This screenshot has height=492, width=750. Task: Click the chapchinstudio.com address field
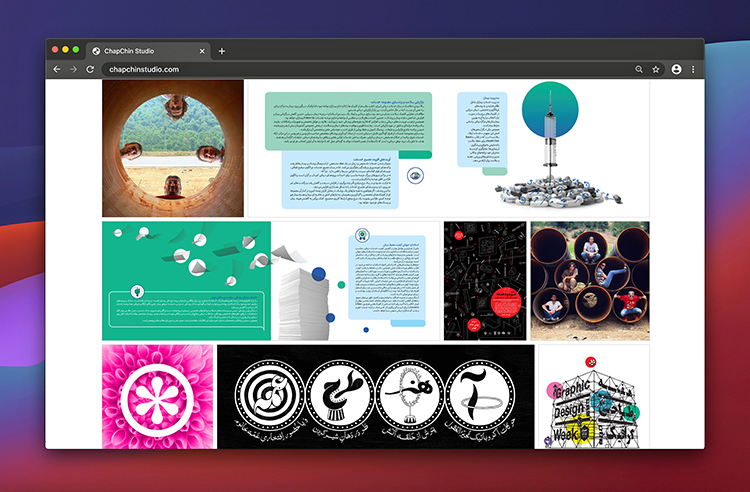pyautogui.click(x=300, y=69)
